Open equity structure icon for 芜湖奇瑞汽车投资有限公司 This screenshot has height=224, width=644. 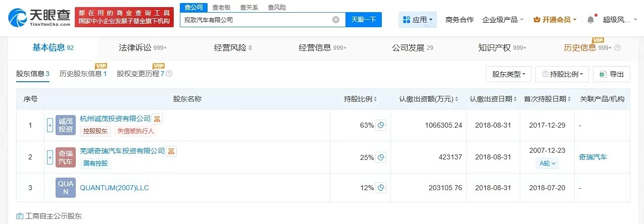click(172, 151)
